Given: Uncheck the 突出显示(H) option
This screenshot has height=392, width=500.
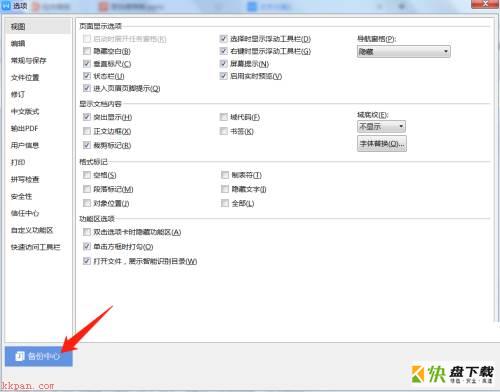Looking at the screenshot, I should pos(87,117).
